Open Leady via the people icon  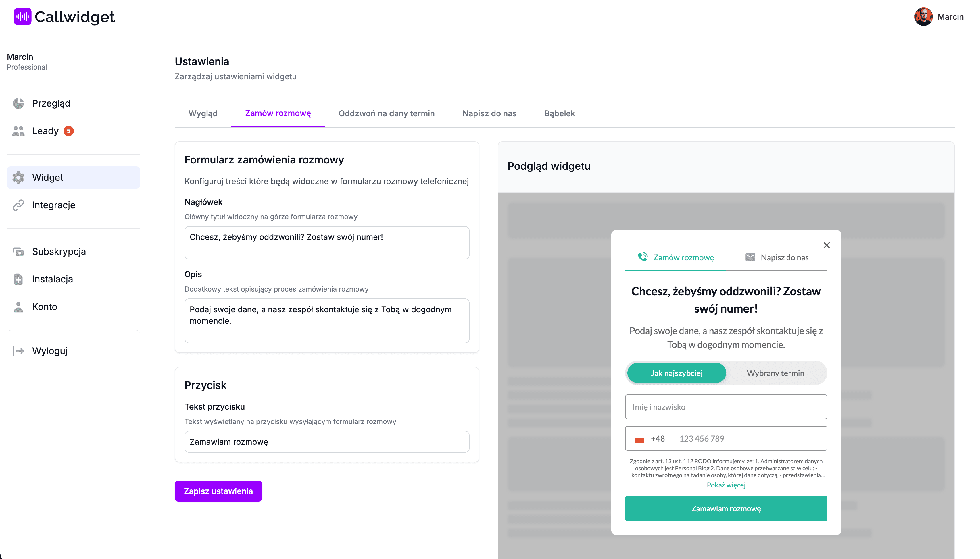point(18,131)
